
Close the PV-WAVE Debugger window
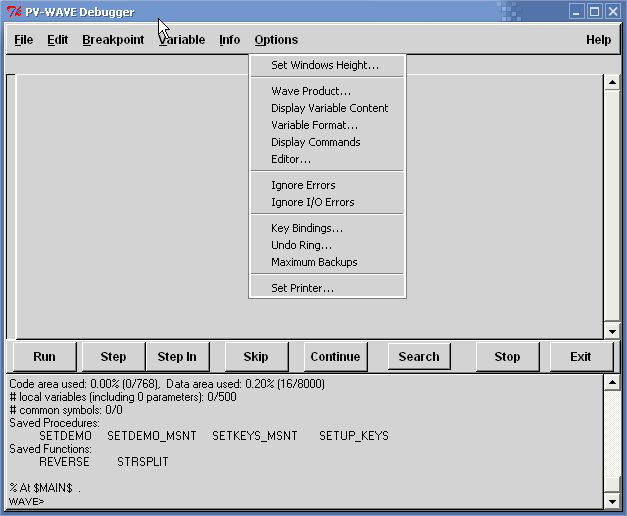tap(612, 12)
